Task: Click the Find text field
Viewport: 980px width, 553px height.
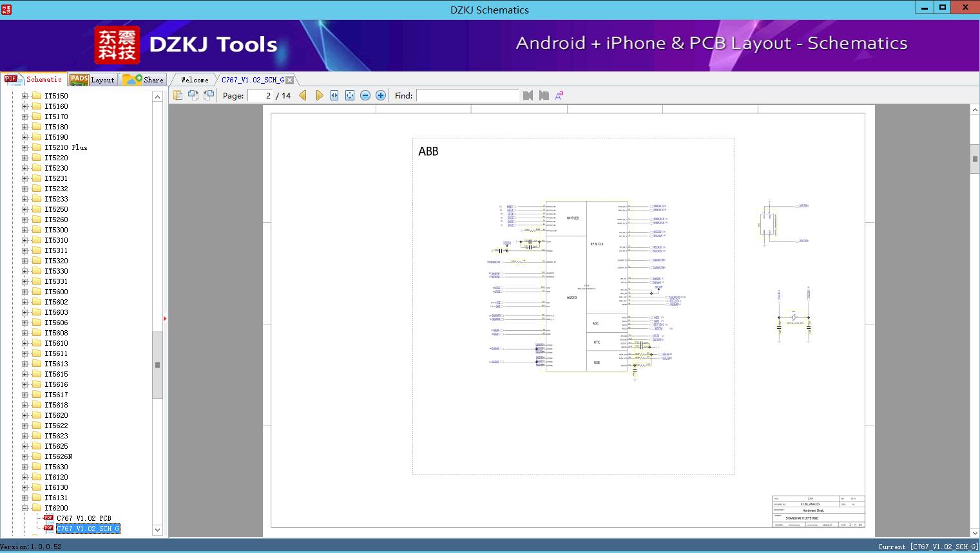Action: [467, 95]
